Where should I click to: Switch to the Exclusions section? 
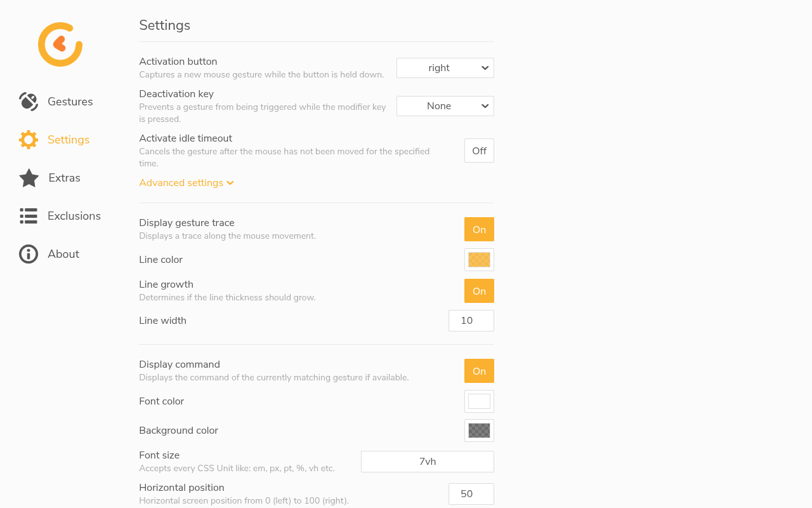coord(74,216)
